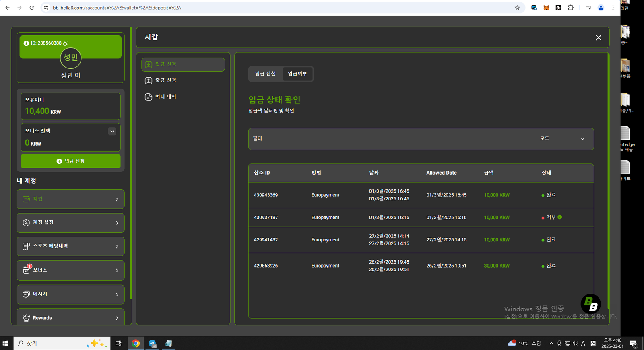Open the 스포츠 베팅내역 section
The image size is (644, 350).
[70, 246]
